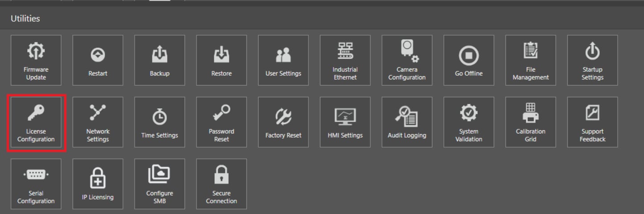Open Startup Settings
Viewport: 644px width, 214px height.
(592, 60)
